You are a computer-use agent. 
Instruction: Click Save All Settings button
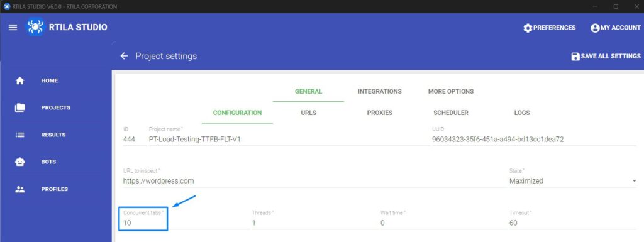(x=606, y=56)
